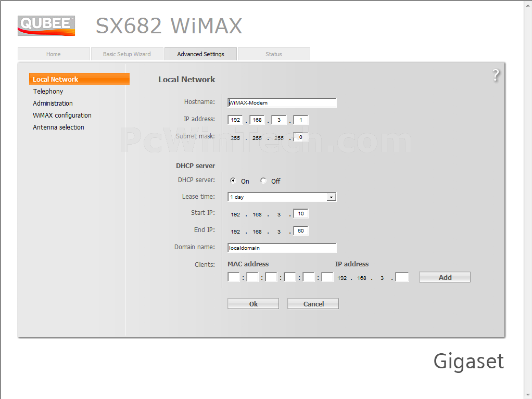Click the second IP address octet field
Viewport: 532px width, 399px height.
coord(257,120)
